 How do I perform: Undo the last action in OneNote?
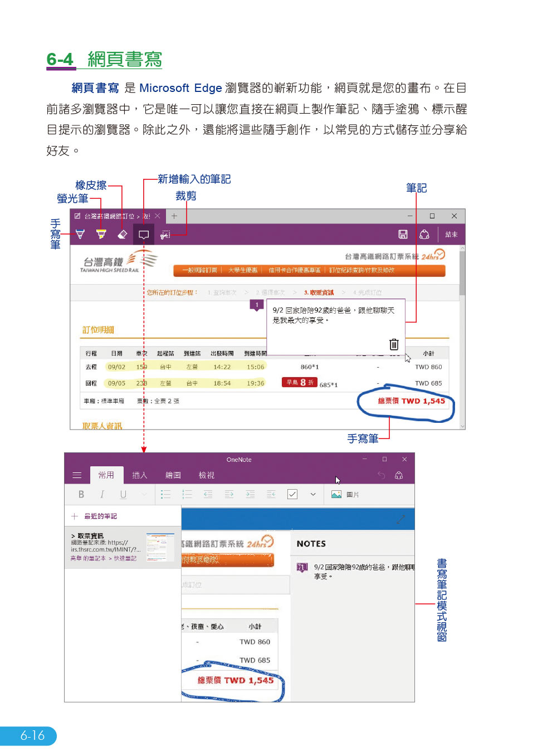(x=382, y=475)
